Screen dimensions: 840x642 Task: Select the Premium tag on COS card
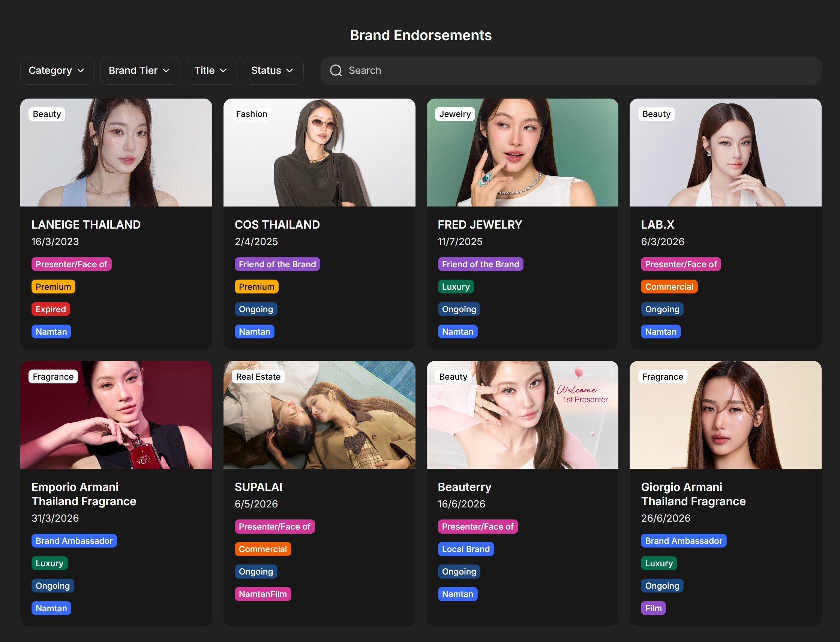256,287
